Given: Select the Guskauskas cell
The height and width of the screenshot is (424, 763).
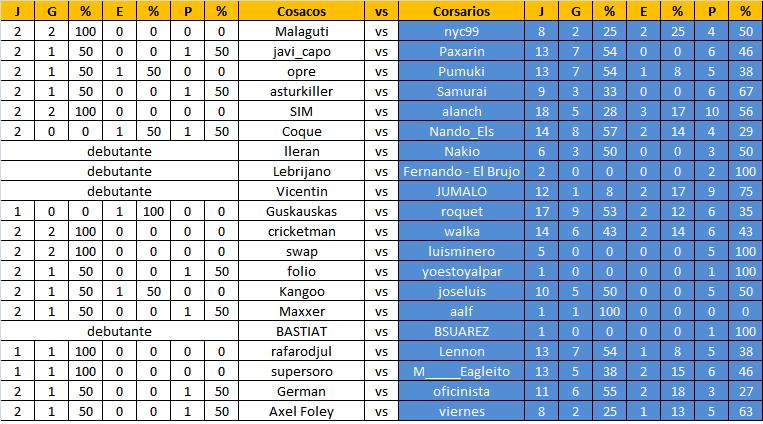Looking at the screenshot, I should [301, 211].
